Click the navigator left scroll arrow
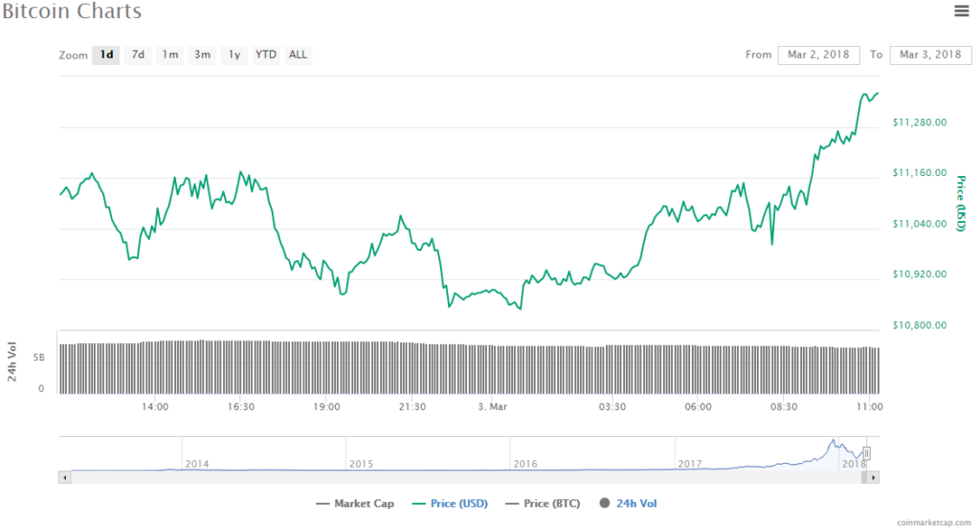The height and width of the screenshot is (528, 980). pyautogui.click(x=64, y=476)
